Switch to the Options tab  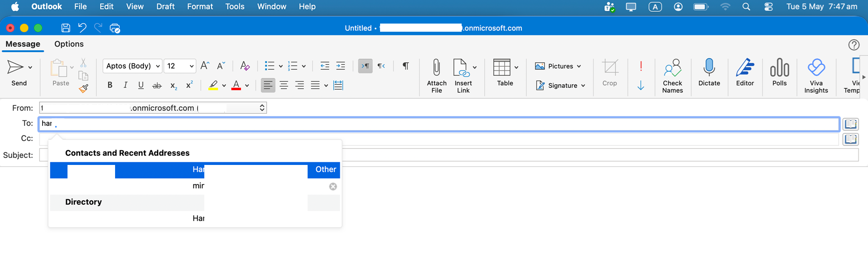(x=69, y=44)
